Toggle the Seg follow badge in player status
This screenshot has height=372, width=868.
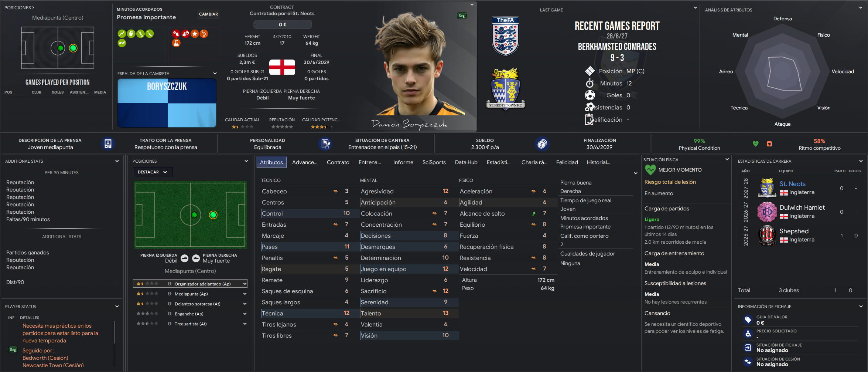pyautogui.click(x=13, y=350)
